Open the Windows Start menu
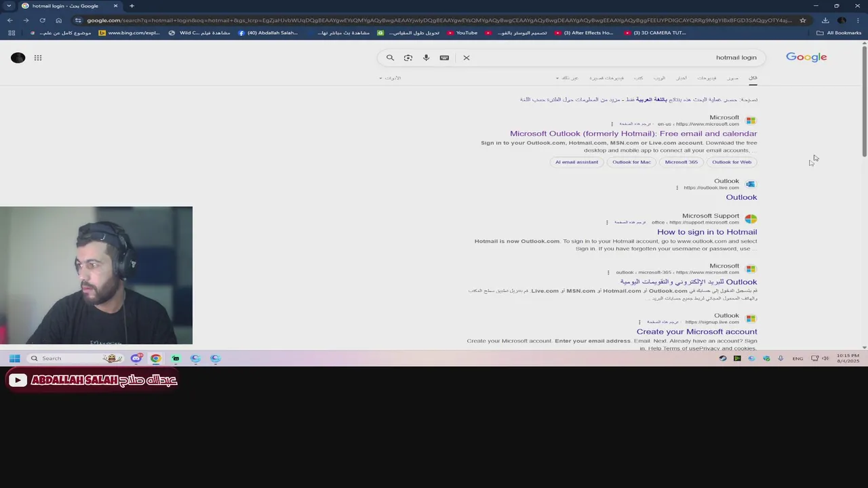 click(14, 359)
